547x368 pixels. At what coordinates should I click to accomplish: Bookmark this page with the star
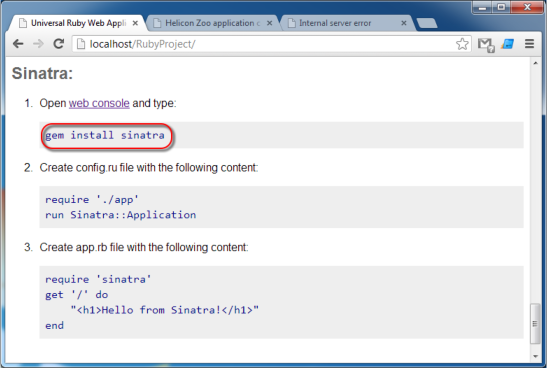click(462, 44)
